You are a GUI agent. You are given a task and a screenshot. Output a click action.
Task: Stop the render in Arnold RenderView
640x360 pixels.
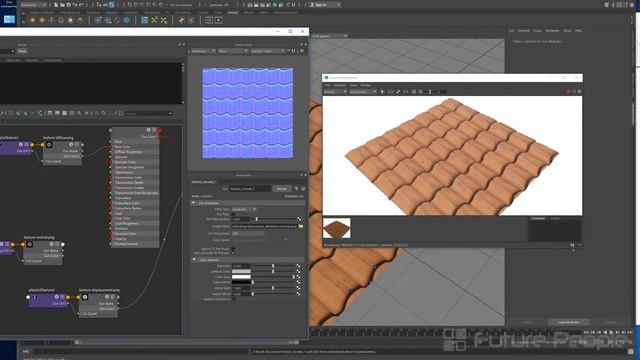[568, 91]
